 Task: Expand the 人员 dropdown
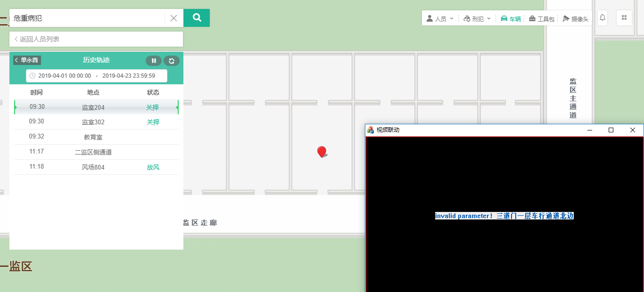coord(439,19)
